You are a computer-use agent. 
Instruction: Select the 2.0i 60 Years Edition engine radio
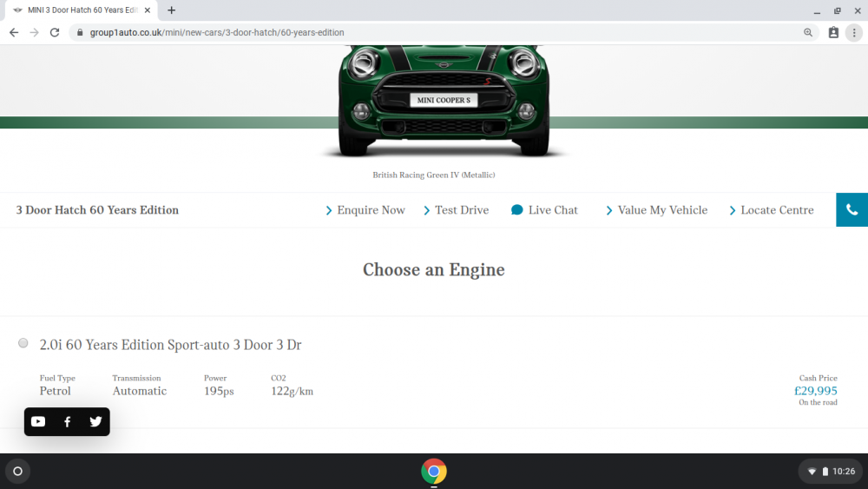pyautogui.click(x=23, y=343)
